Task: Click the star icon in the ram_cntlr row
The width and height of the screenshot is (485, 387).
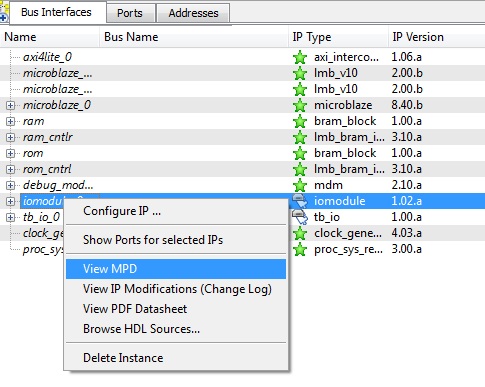Action: pos(300,137)
